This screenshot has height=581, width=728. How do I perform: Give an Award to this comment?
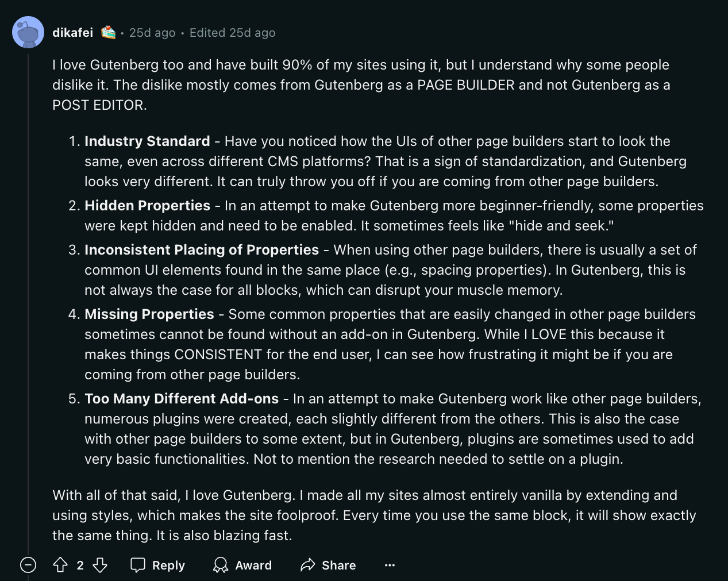[x=242, y=565]
